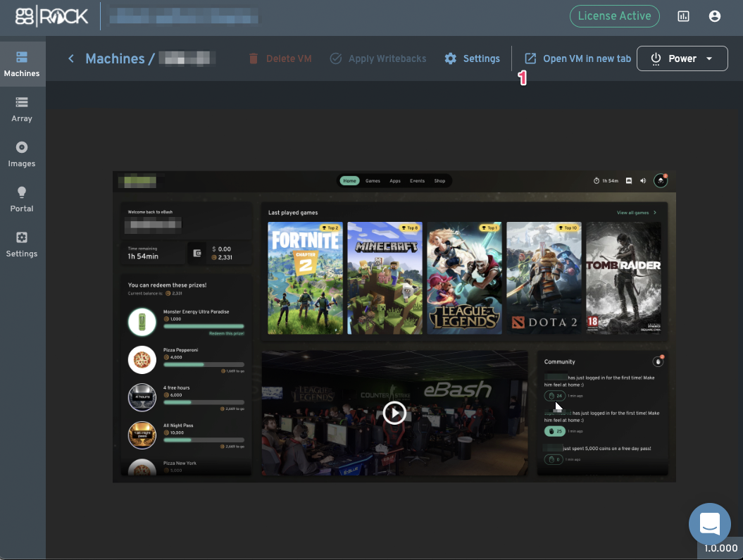Image resolution: width=743 pixels, height=560 pixels.
Task: Open VM in new tab
Action: coord(577,58)
